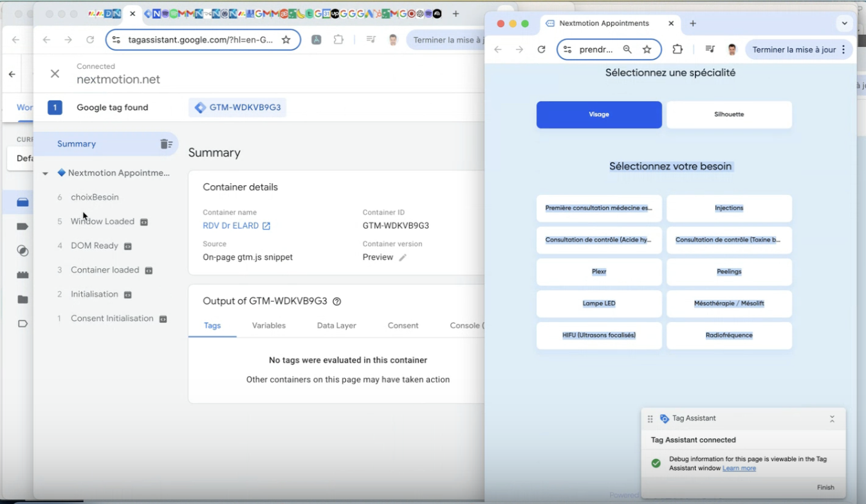Image resolution: width=866 pixels, height=504 pixels.
Task: Open the Learn more link in the popup
Action: tap(739, 469)
